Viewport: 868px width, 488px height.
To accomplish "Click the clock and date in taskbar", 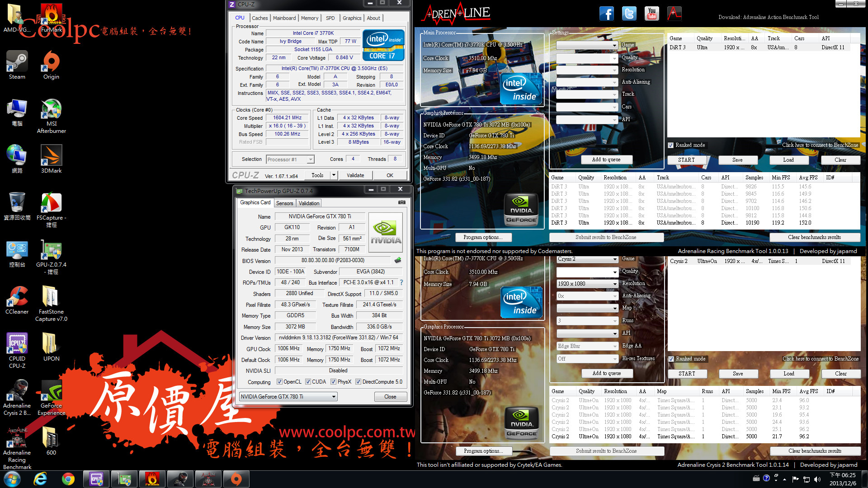I will click(x=843, y=479).
